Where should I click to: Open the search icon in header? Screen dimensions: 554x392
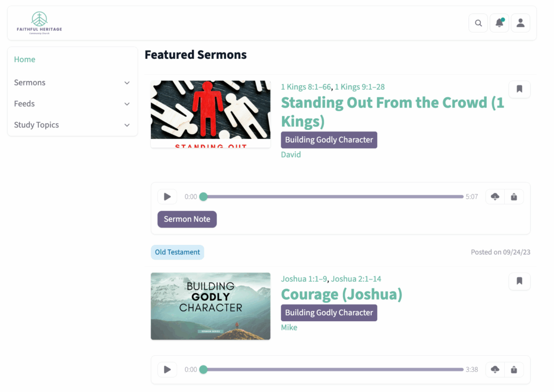pyautogui.click(x=478, y=23)
